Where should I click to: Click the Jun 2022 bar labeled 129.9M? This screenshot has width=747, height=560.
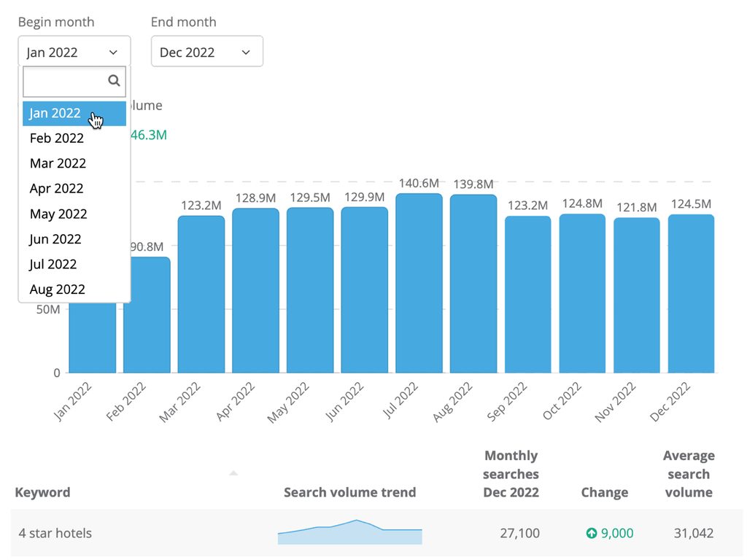(x=365, y=290)
